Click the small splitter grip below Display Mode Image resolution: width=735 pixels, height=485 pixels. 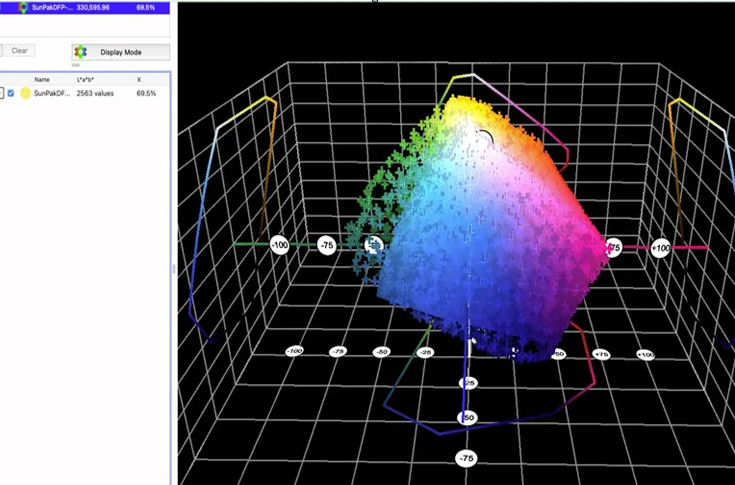coord(76,65)
